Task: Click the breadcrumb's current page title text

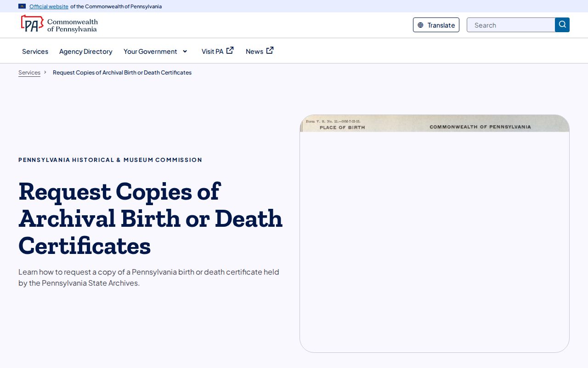Action: [122, 73]
